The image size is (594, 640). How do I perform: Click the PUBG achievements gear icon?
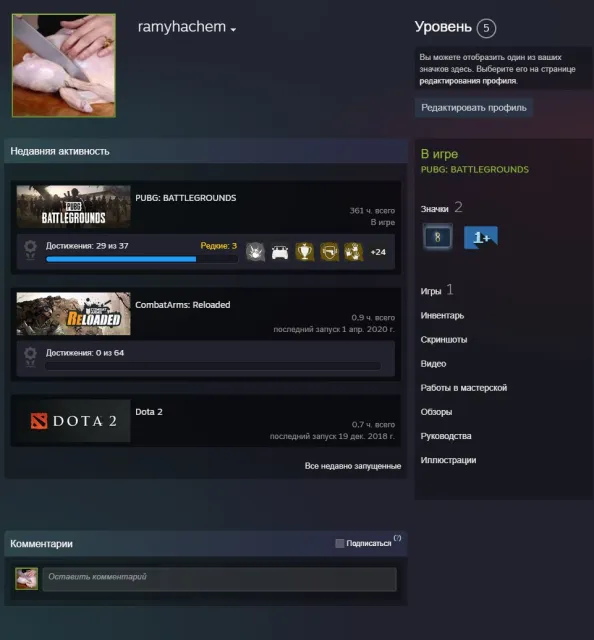click(x=30, y=250)
